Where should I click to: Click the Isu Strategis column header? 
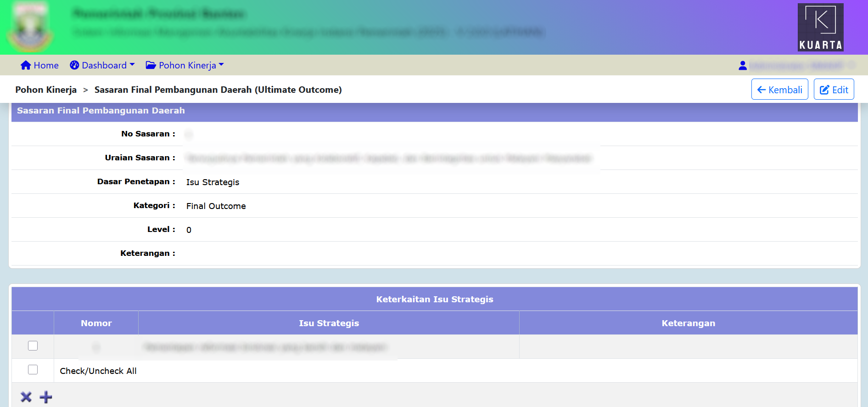pyautogui.click(x=329, y=323)
